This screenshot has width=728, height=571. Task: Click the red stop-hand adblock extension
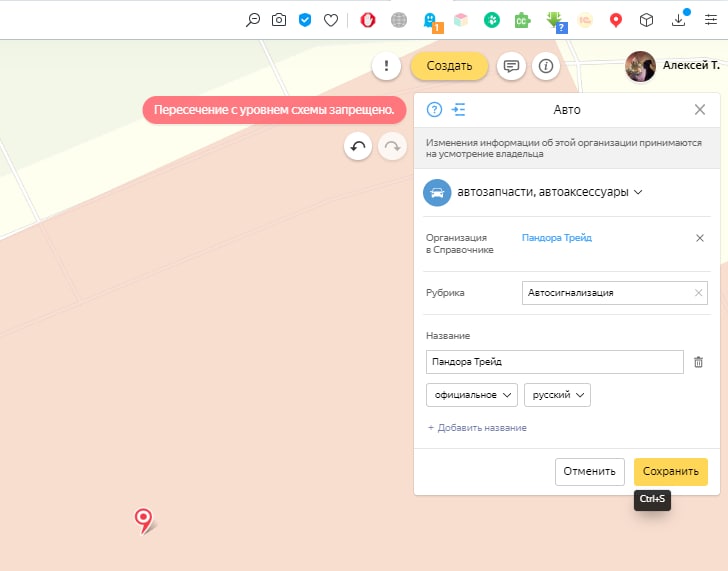click(368, 20)
